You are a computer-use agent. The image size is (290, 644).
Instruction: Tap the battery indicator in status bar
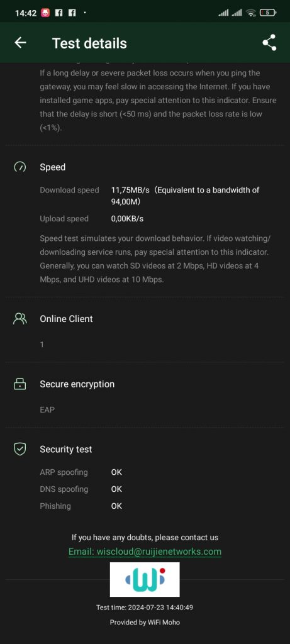[x=268, y=13]
